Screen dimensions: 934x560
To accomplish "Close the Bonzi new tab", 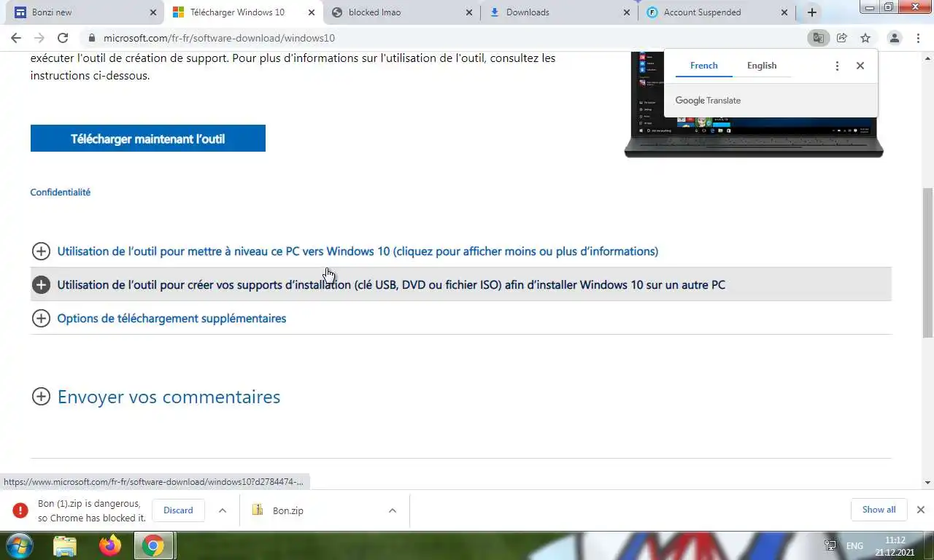I will pyautogui.click(x=153, y=12).
